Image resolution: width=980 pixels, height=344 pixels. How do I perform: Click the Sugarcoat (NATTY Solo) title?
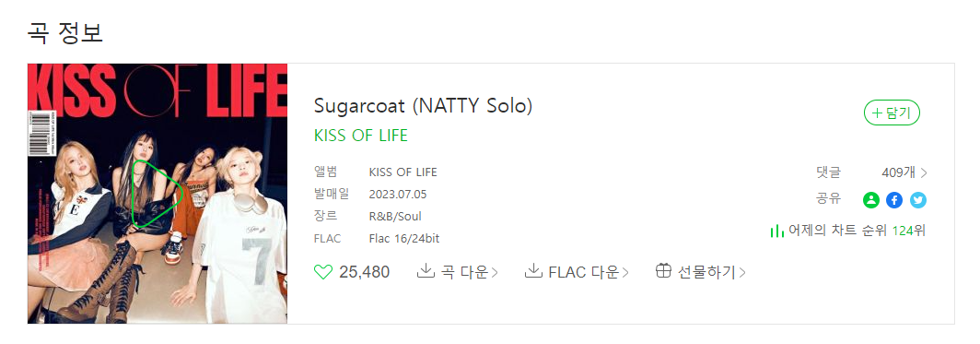423,106
